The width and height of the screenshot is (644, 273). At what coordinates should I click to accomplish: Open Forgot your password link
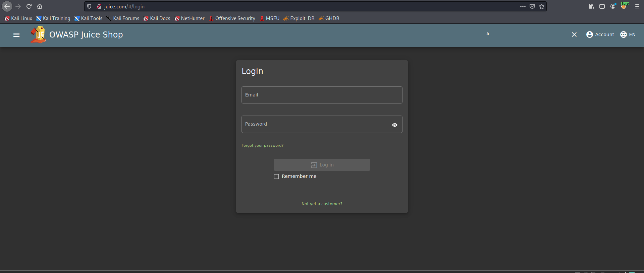262,145
